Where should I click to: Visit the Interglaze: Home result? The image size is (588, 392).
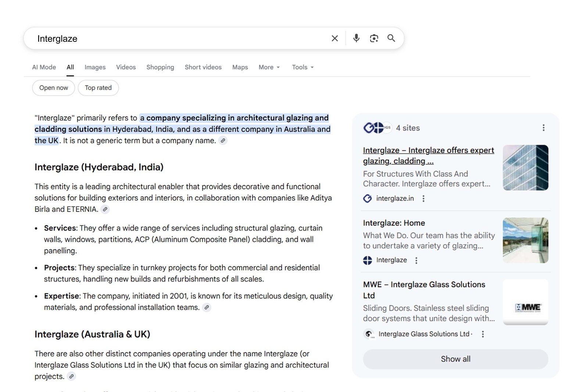coord(394,223)
